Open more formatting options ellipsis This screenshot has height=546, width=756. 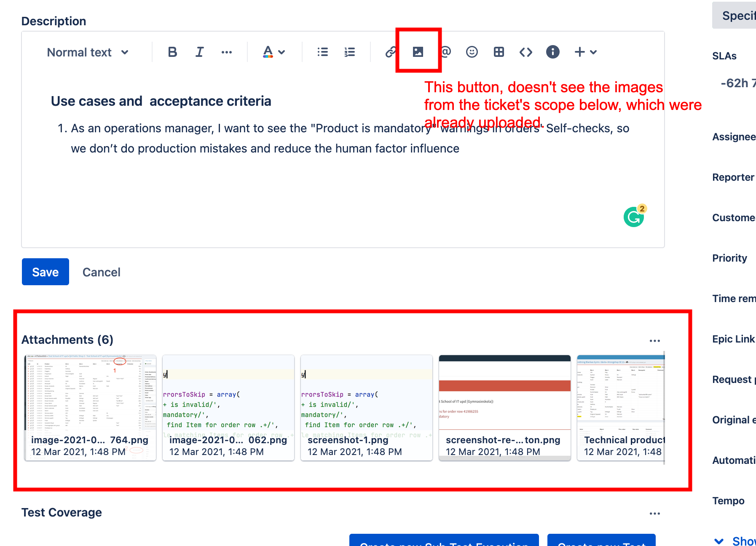pos(227,52)
